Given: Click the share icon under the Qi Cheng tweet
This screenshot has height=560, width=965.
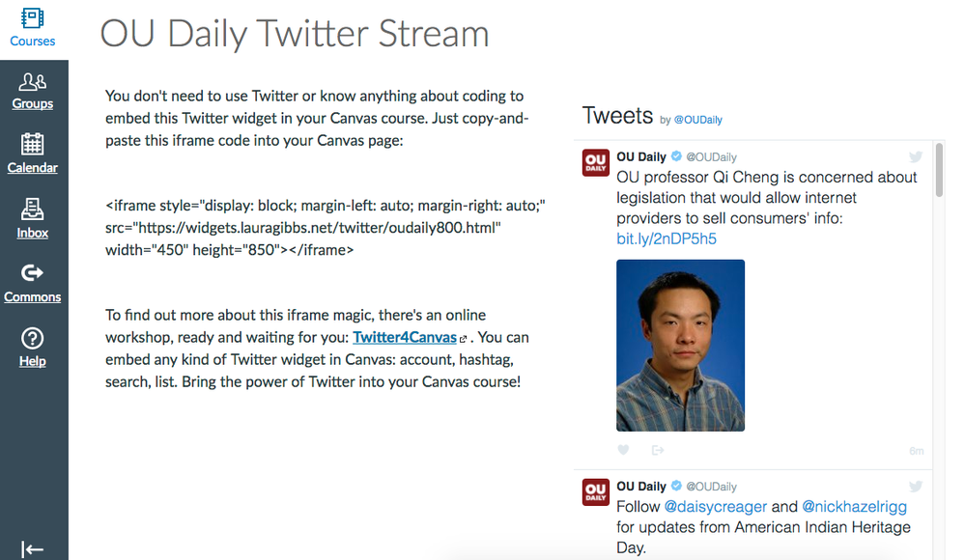Looking at the screenshot, I should click(658, 450).
